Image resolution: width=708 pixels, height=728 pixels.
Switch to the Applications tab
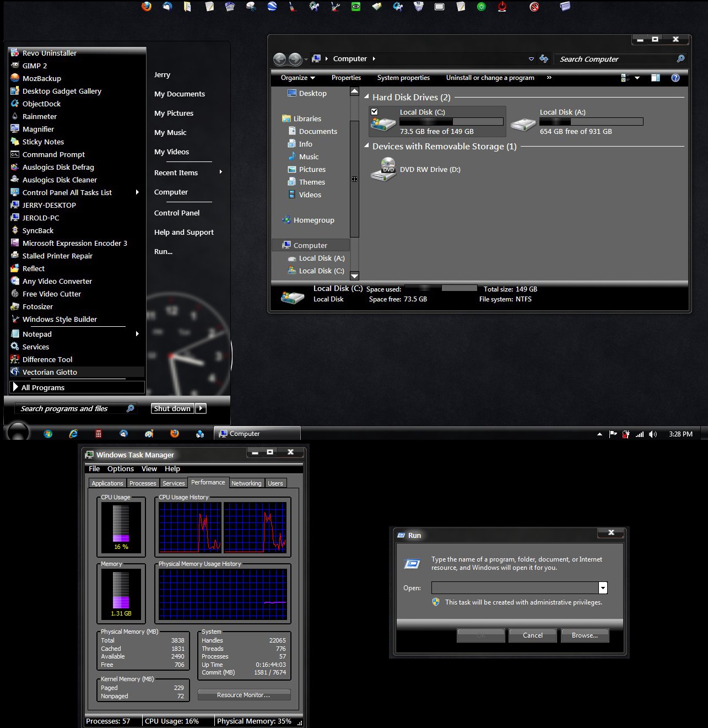(107, 483)
